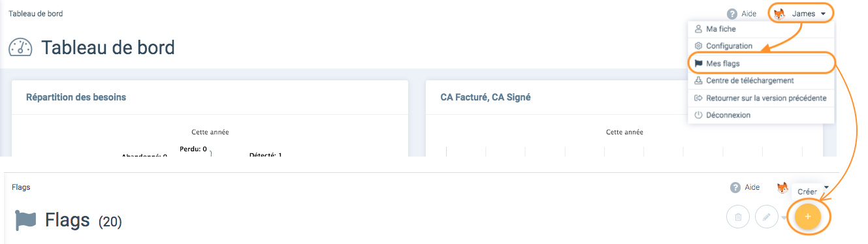Click the trash delete icon in Flags
The image size is (868, 244).
tap(738, 217)
